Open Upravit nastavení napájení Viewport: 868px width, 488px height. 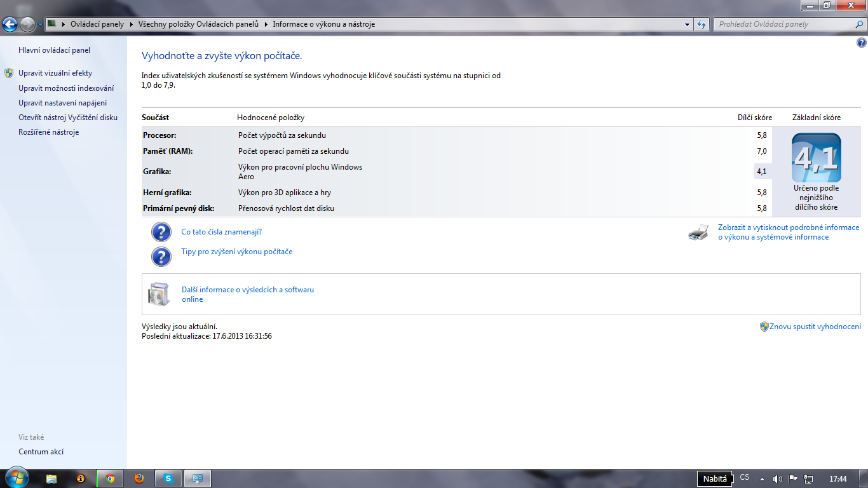pyautogui.click(x=62, y=103)
